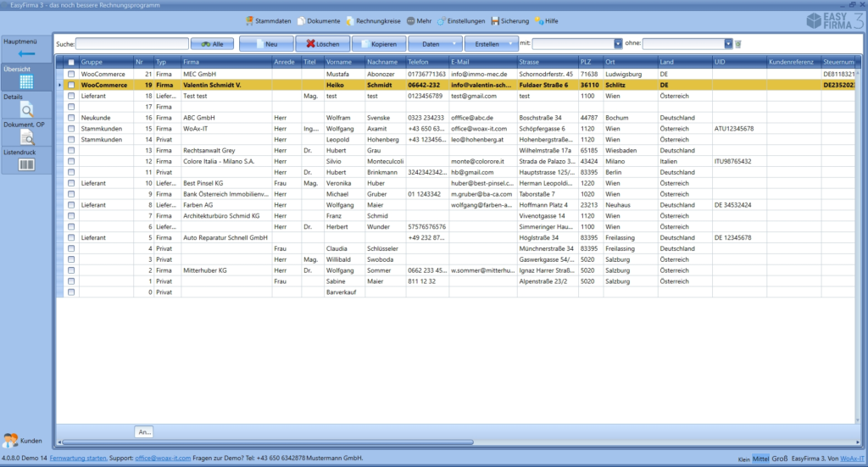The image size is (868, 467).
Task: Select checkbox for ABC GmbH row
Action: [x=72, y=118]
